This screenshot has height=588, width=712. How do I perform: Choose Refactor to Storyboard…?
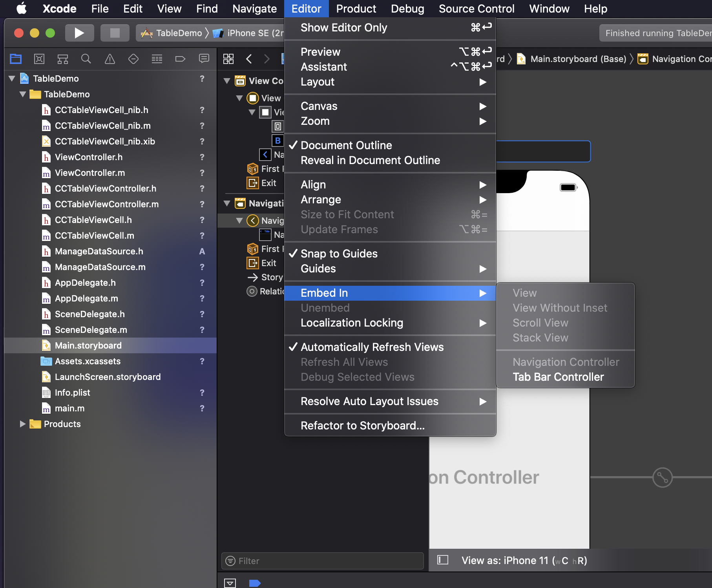tap(390, 425)
